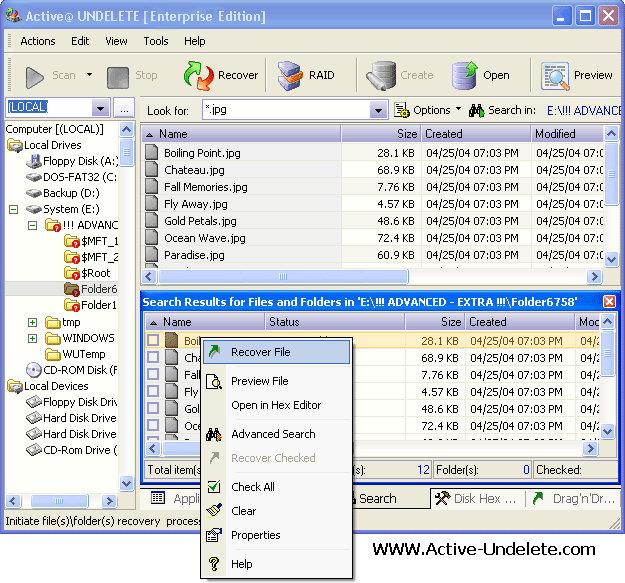
Task: Close the Search Results panel
Action: (x=609, y=302)
